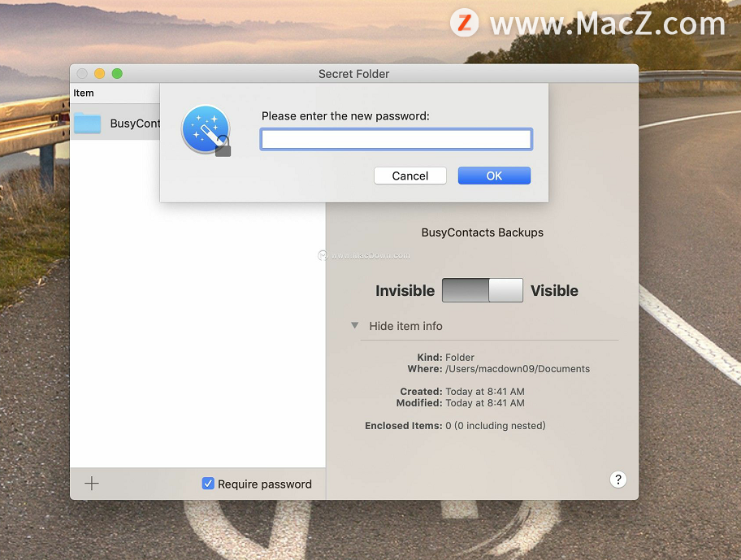741x560 pixels.
Task: Click the "Visible" label
Action: pyautogui.click(x=554, y=291)
